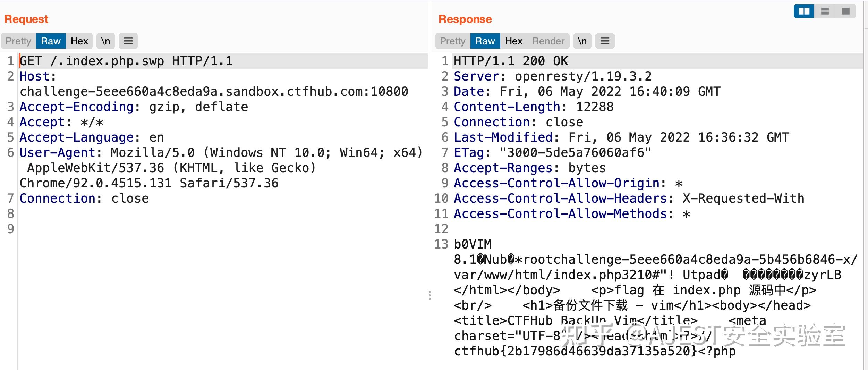The image size is (868, 370).
Task: Switch Request view to Pretty tab
Action: click(x=18, y=41)
